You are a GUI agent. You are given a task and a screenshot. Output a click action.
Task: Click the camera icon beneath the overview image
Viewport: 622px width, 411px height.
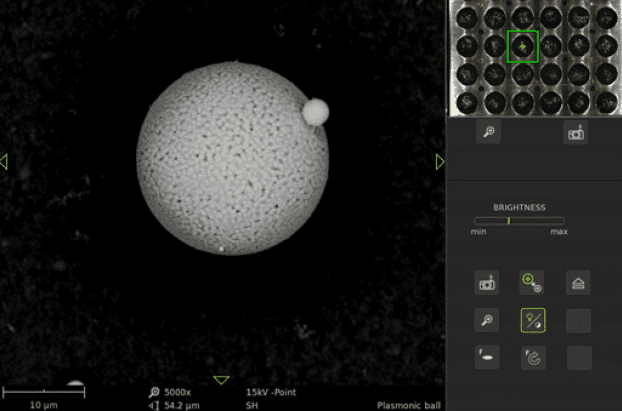pyautogui.click(x=576, y=133)
